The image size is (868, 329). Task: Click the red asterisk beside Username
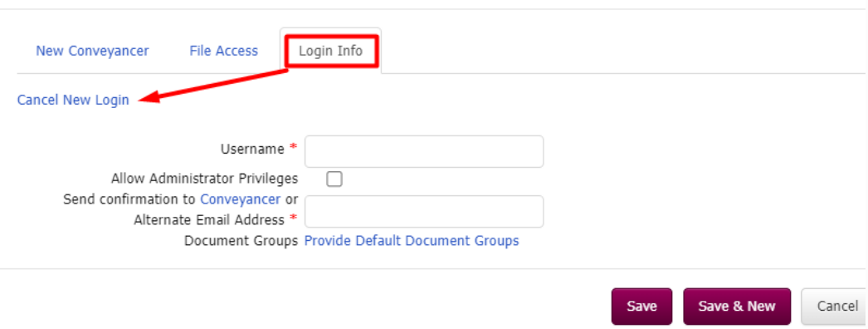pos(294,147)
